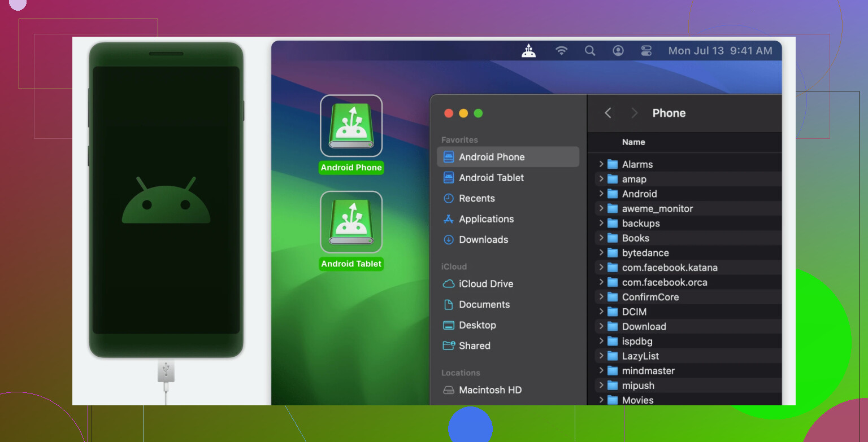This screenshot has height=442, width=868.
Task: Open Recents in Finder sidebar
Action: pos(508,198)
